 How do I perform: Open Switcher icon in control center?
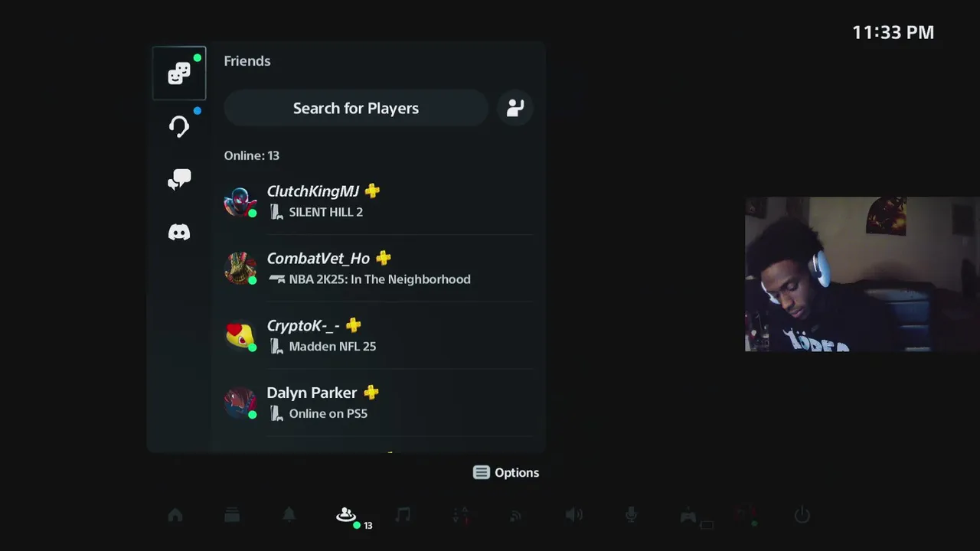pyautogui.click(x=232, y=515)
